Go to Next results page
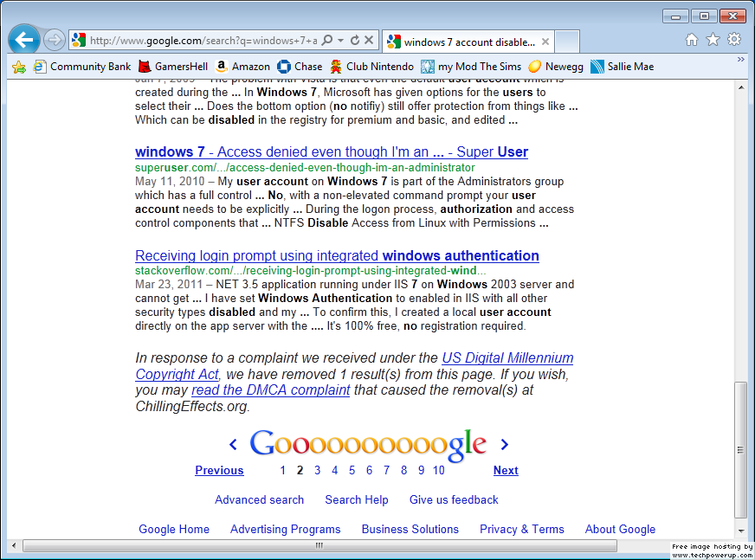Viewport: 755px width, 560px height. point(506,470)
